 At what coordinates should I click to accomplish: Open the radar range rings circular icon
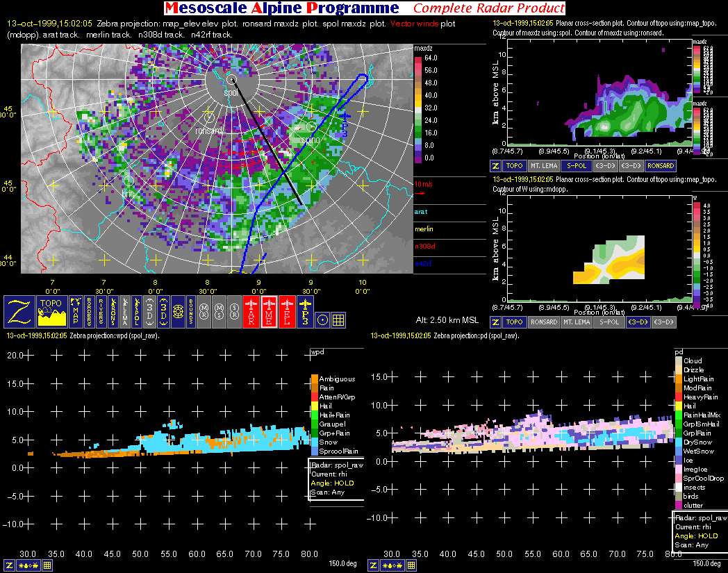178,311
